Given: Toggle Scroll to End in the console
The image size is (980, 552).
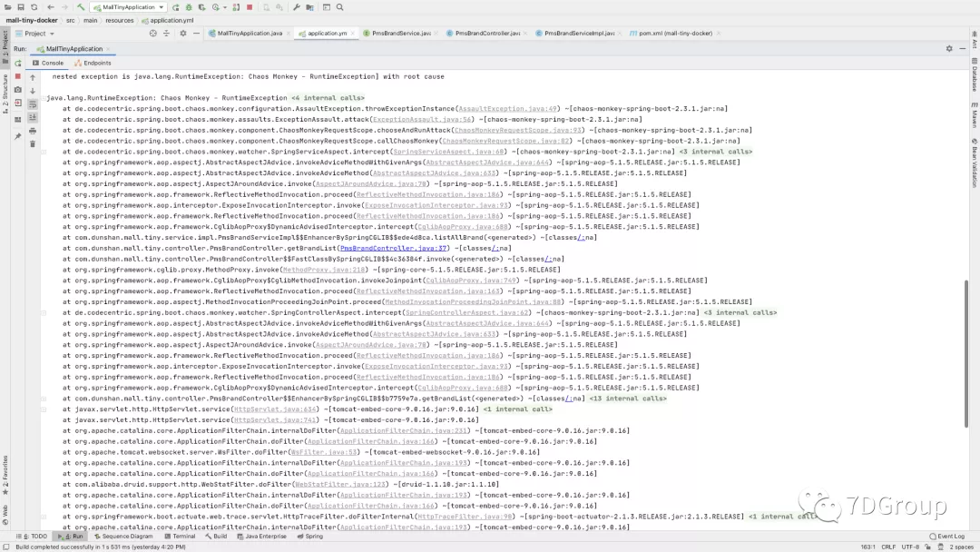Looking at the screenshot, I should [x=33, y=117].
